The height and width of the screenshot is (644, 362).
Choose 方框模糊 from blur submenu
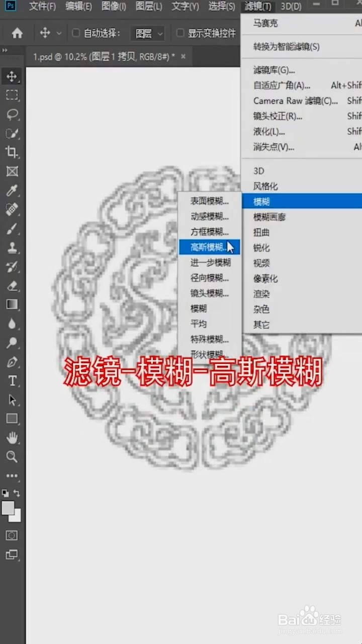210,232
